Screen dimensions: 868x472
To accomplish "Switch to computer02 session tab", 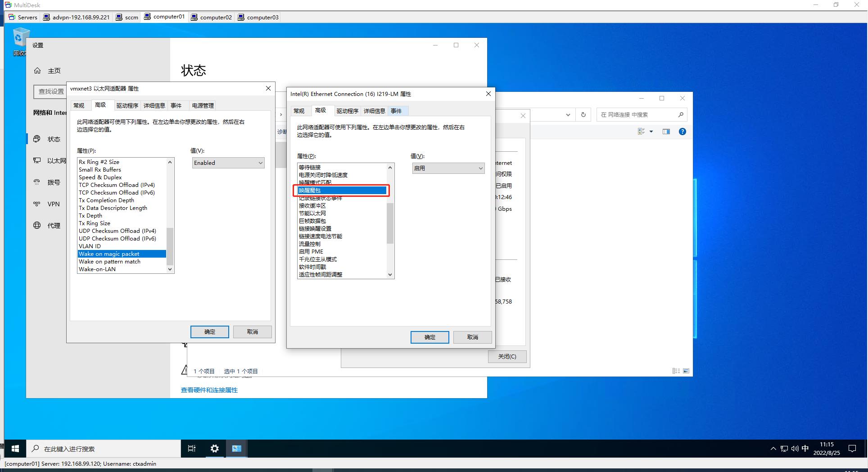I will click(x=212, y=17).
